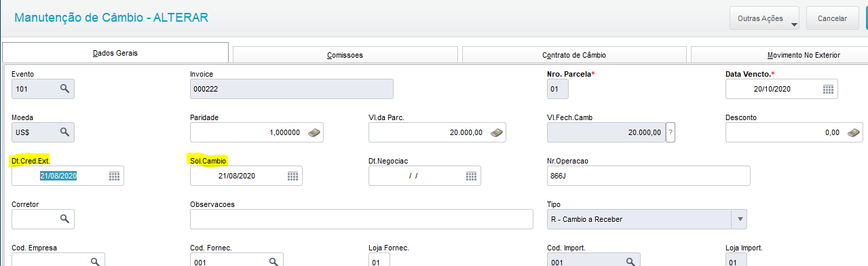Click into the Observacoes text field
868x266 pixels.
coord(362,219)
